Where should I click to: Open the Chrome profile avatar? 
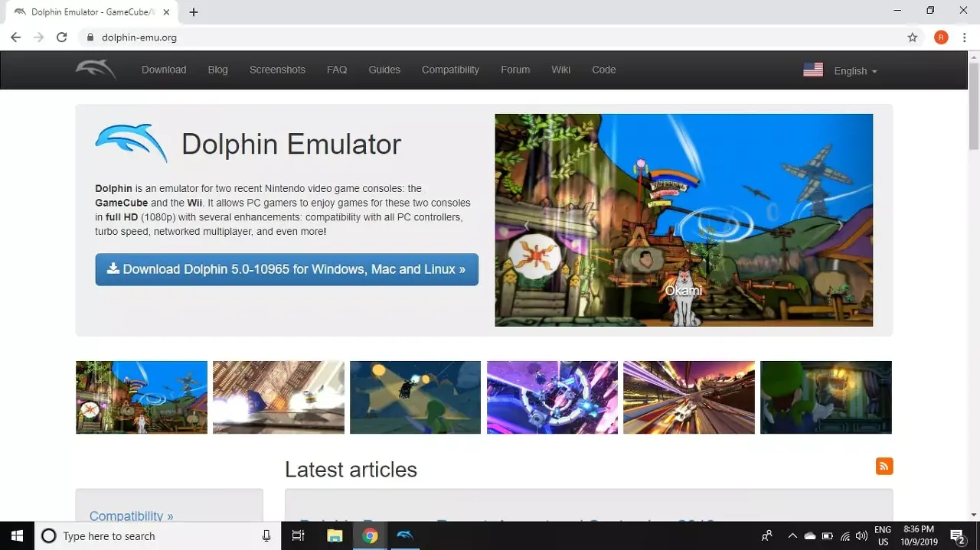click(941, 37)
